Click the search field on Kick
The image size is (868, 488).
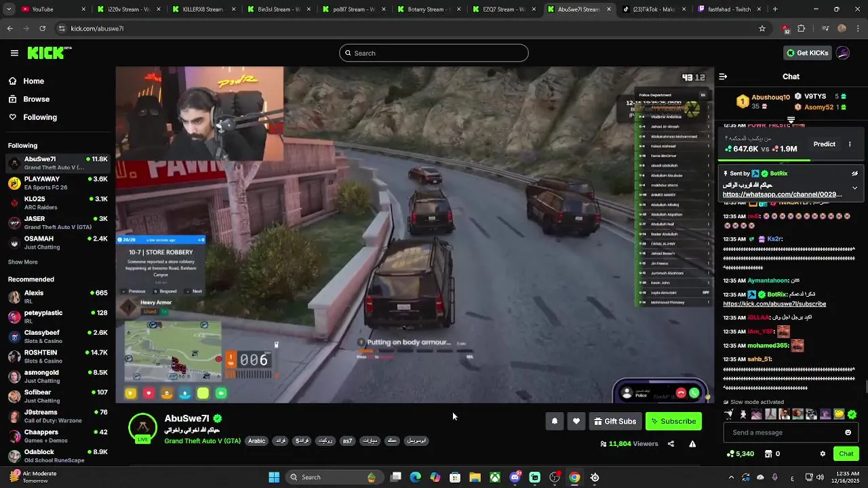pos(434,53)
